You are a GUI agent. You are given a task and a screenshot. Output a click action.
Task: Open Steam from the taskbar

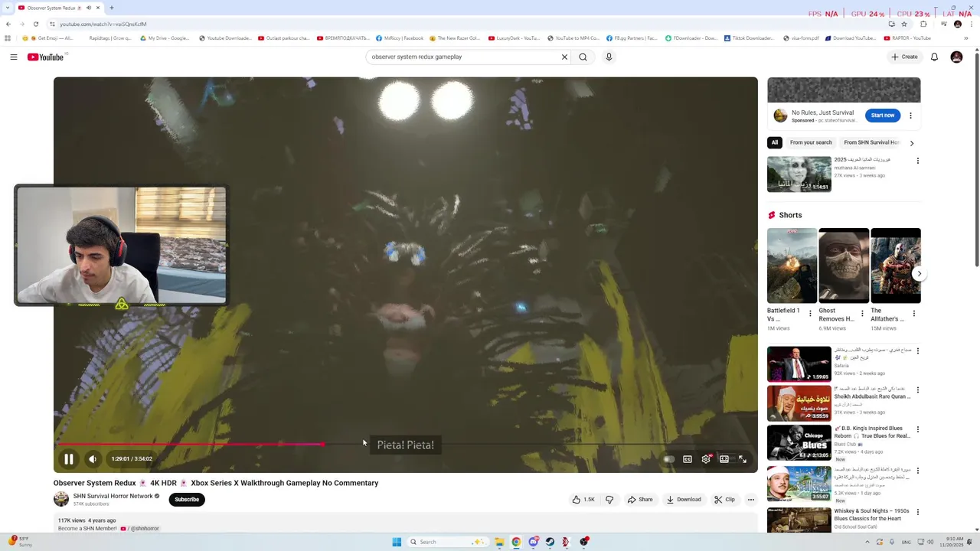550,542
